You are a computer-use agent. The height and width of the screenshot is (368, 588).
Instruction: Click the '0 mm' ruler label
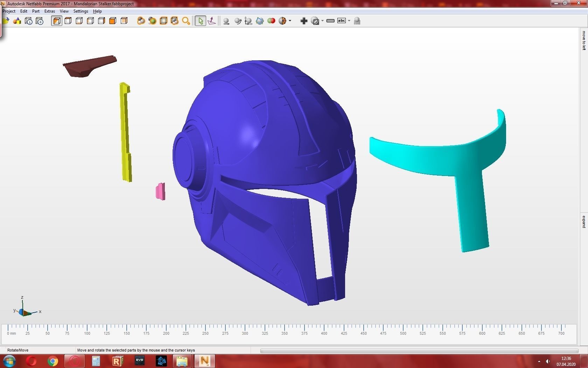pyautogui.click(x=12, y=333)
